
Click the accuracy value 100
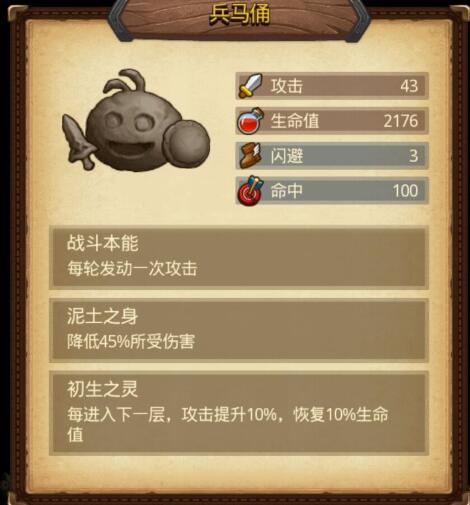pyautogui.click(x=405, y=191)
